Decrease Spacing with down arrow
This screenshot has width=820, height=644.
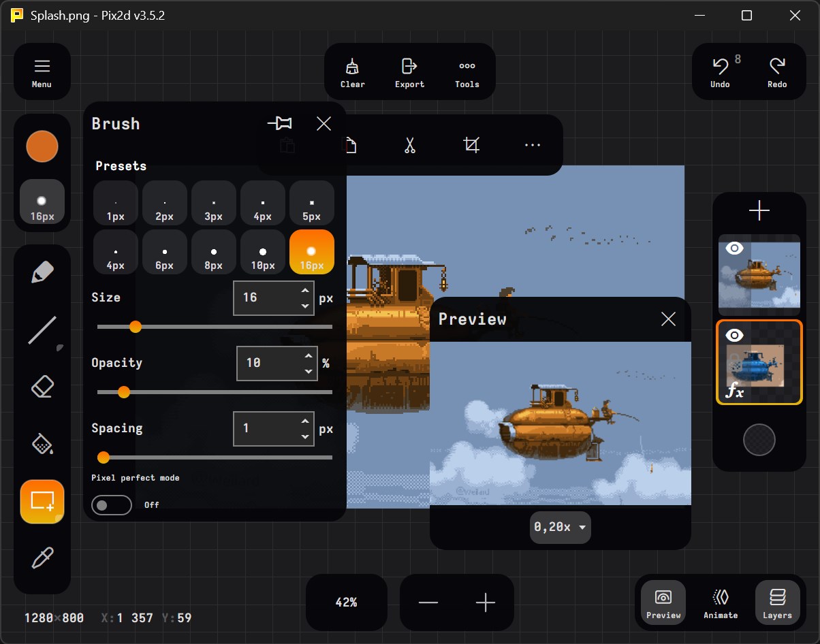point(305,436)
